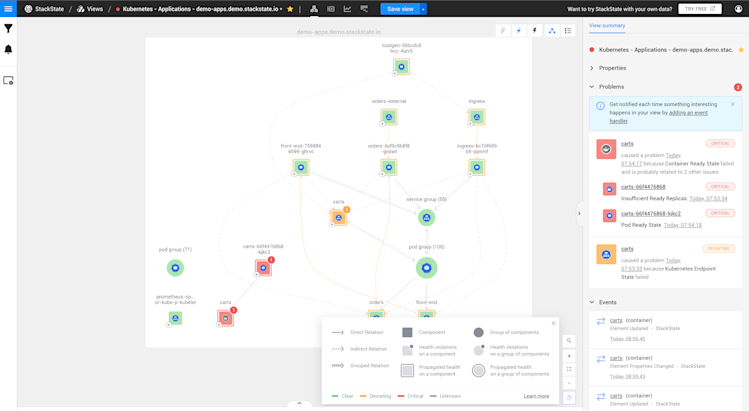Close the legend popup
The height and width of the screenshot is (411, 749).
(x=553, y=323)
